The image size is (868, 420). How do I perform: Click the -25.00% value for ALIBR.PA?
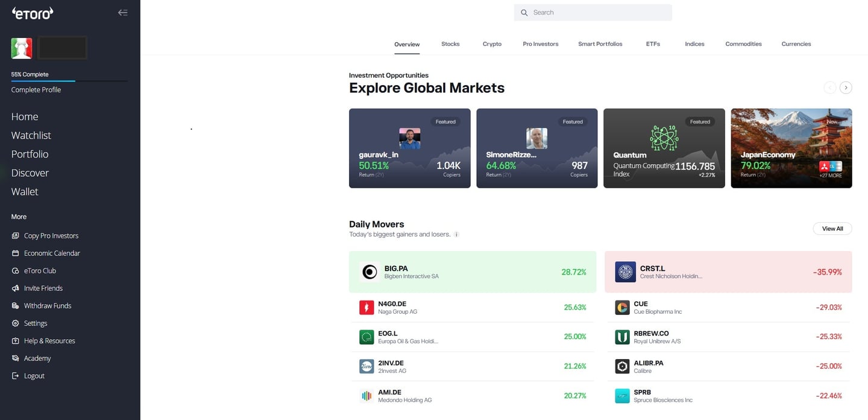(829, 366)
